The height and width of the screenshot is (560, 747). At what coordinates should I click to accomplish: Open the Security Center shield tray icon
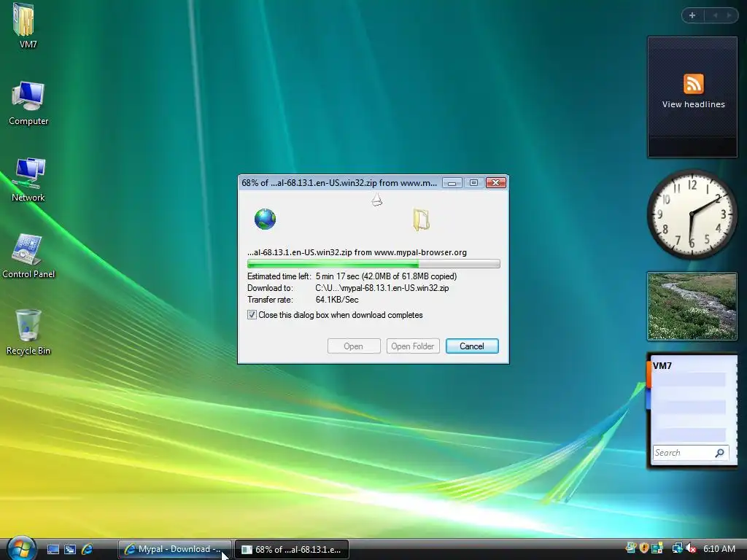[644, 548]
